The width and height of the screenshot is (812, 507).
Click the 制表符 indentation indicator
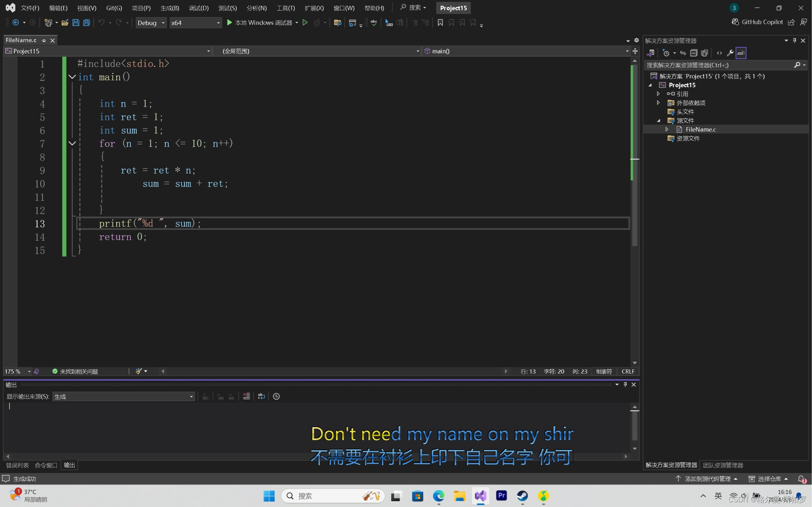pos(604,371)
